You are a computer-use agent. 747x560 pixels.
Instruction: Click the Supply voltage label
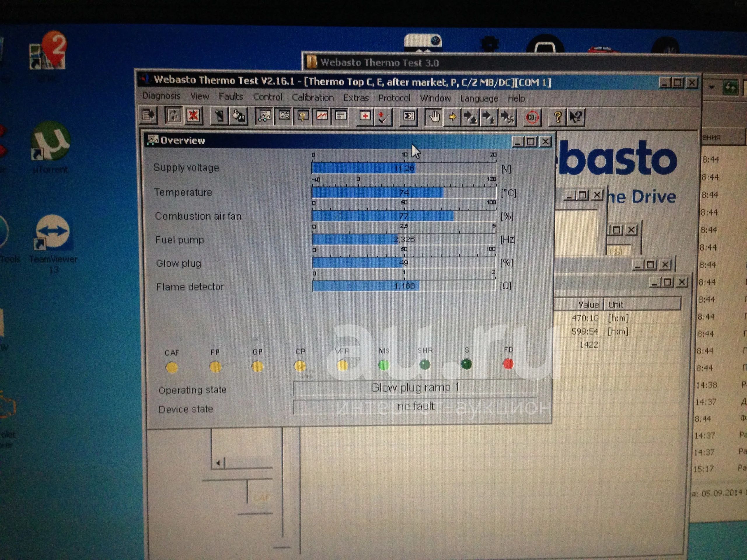tap(186, 168)
